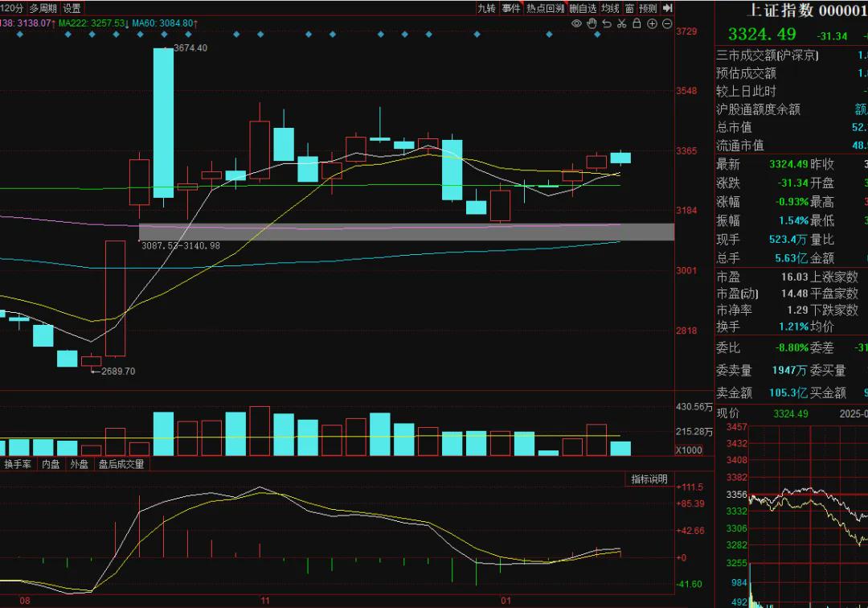Click the 市盈 16.03 value
The height and width of the screenshot is (608, 868).
coord(794,277)
